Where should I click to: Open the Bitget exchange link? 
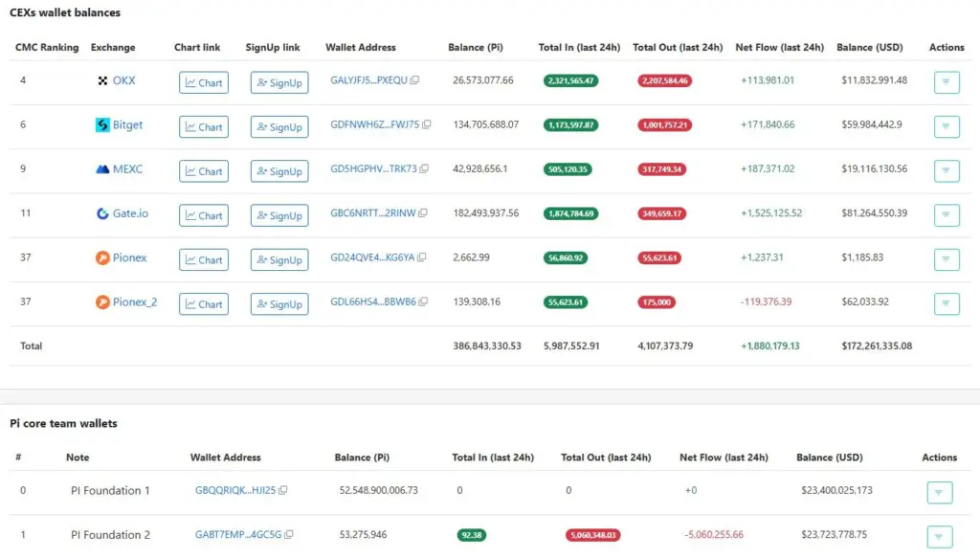pyautogui.click(x=127, y=125)
